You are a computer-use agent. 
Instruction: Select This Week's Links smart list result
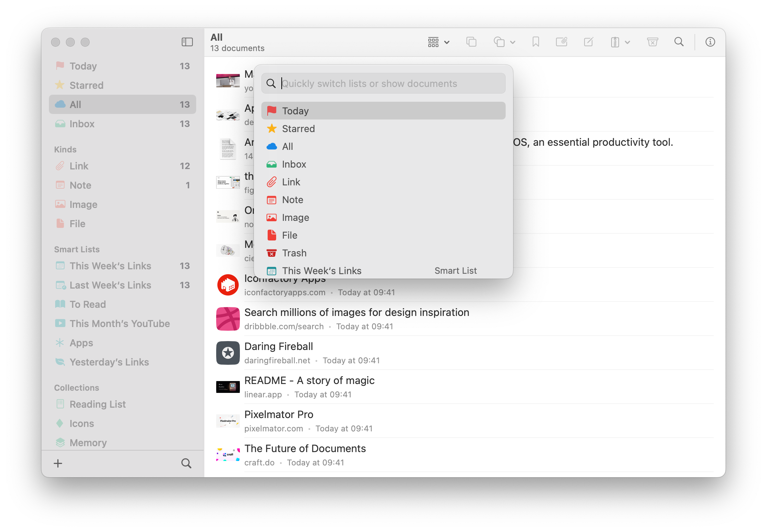pyautogui.click(x=321, y=271)
